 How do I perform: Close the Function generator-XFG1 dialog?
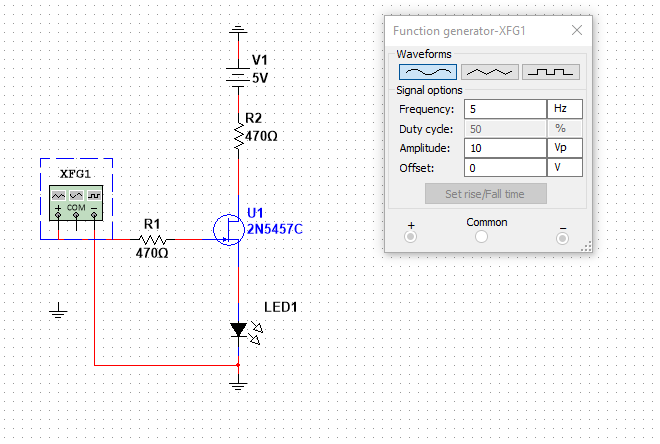click(x=576, y=30)
